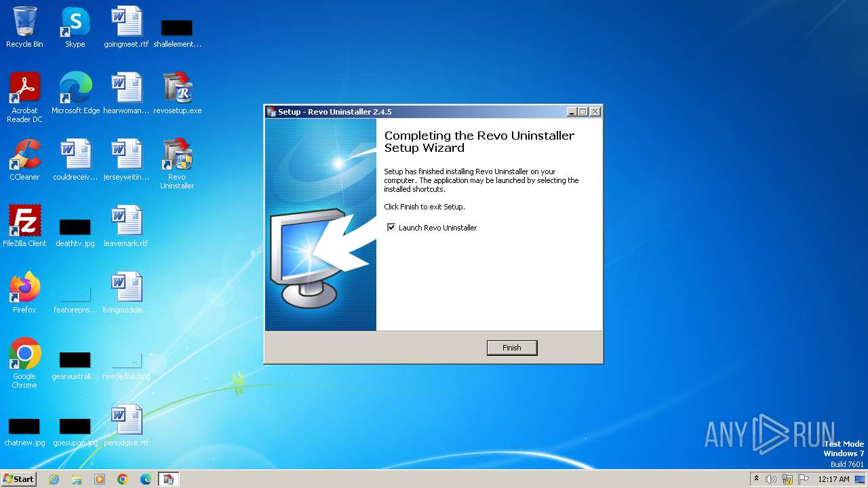The image size is (868, 488).
Task: Uncheck Launch Revo Uninstaller checkbox
Action: tap(391, 228)
